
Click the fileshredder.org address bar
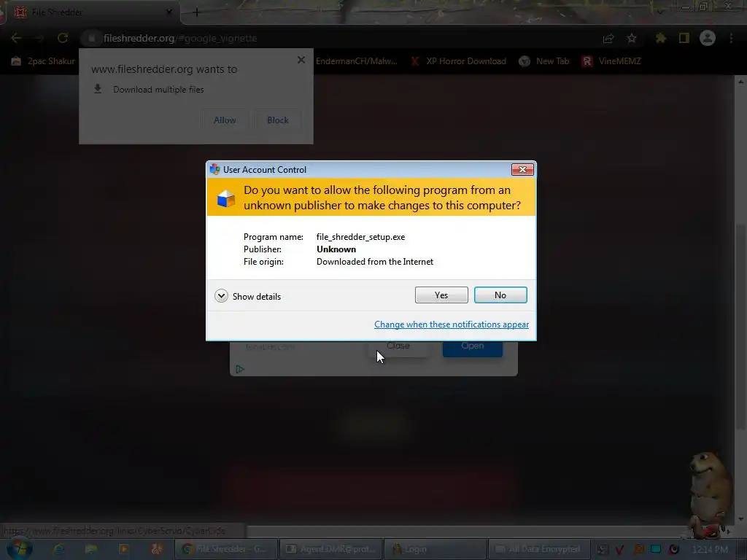point(333,38)
